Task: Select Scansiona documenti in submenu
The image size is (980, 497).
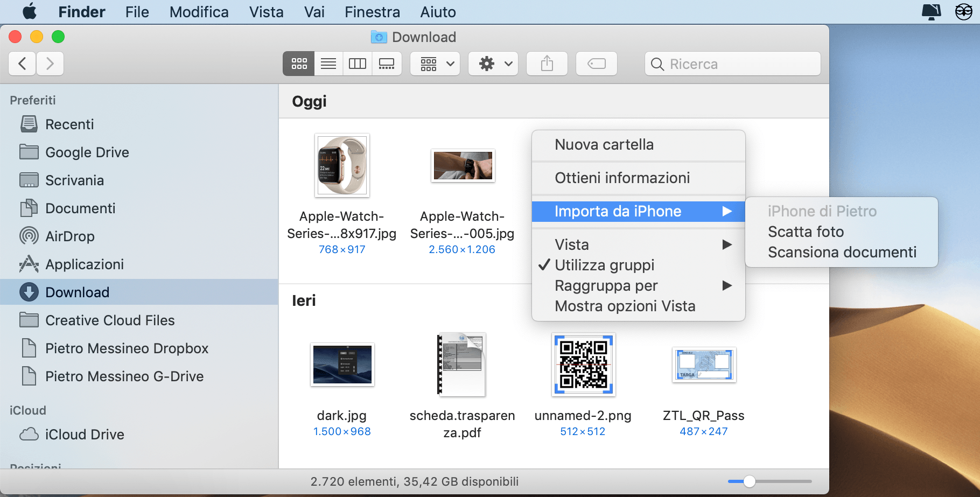Action: click(x=842, y=253)
